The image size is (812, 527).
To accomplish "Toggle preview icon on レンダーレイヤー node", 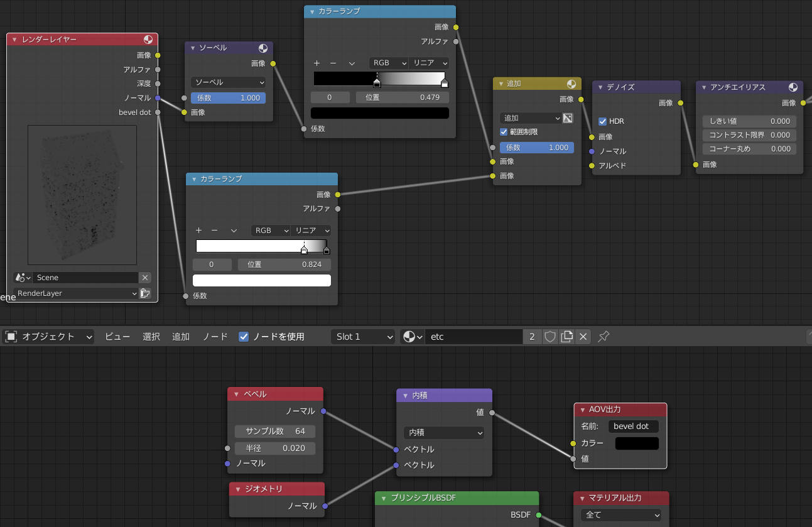I will pyautogui.click(x=148, y=40).
